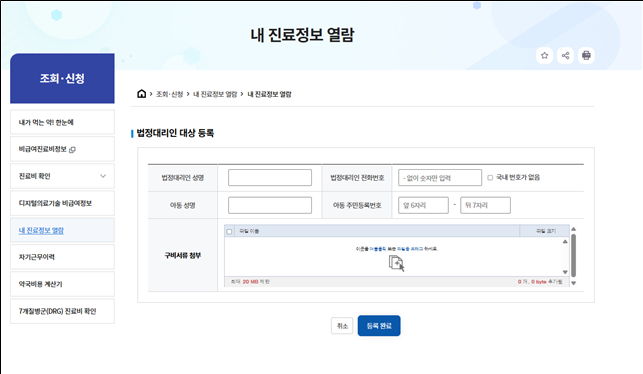Click the 20 MB limit text
Viewport: 643px width, 374px height.
tap(250, 282)
